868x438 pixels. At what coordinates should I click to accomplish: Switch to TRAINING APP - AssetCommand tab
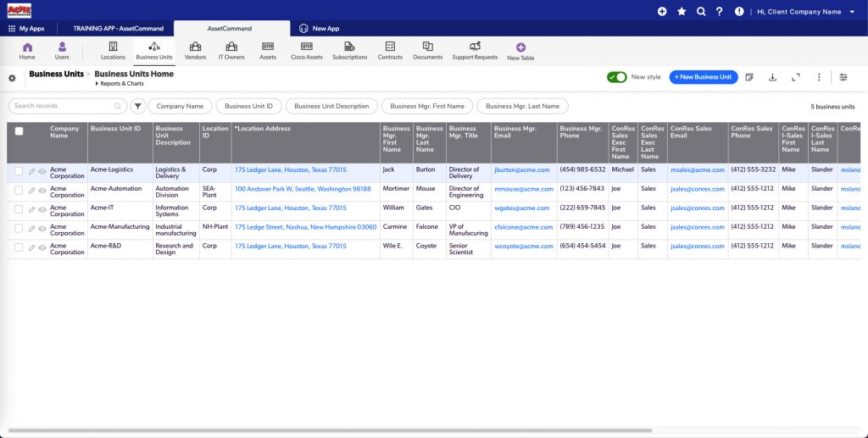(119, 28)
